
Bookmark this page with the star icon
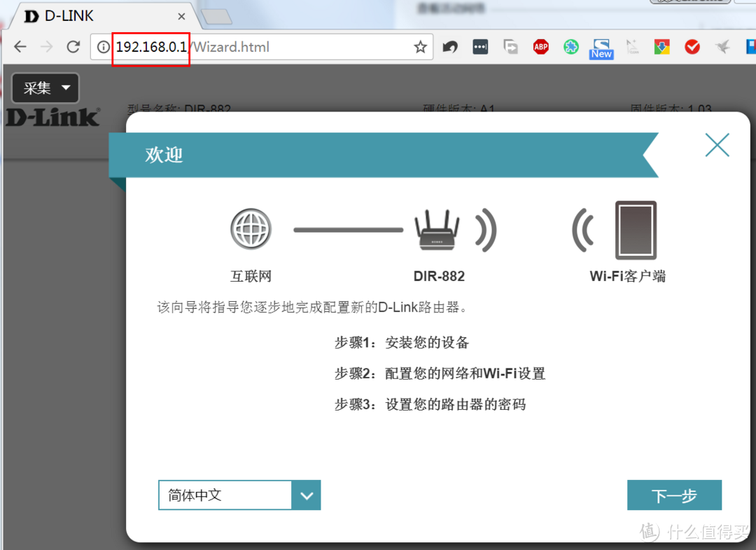[x=421, y=47]
